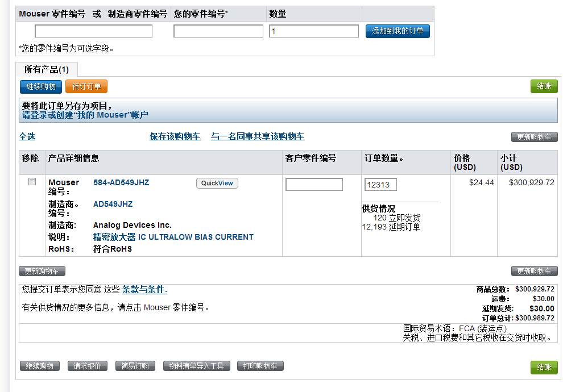Click the 全选 link
This screenshot has height=392, width=563.
[27, 137]
